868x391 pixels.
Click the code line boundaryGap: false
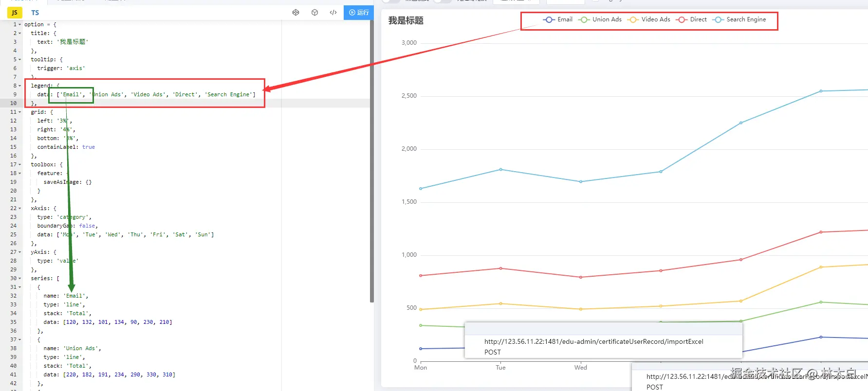68,226
